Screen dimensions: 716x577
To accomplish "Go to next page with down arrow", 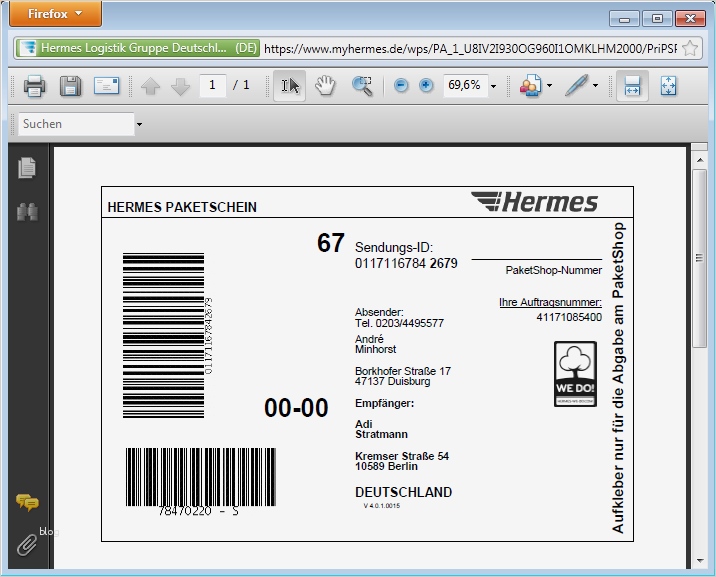I will pos(180,86).
